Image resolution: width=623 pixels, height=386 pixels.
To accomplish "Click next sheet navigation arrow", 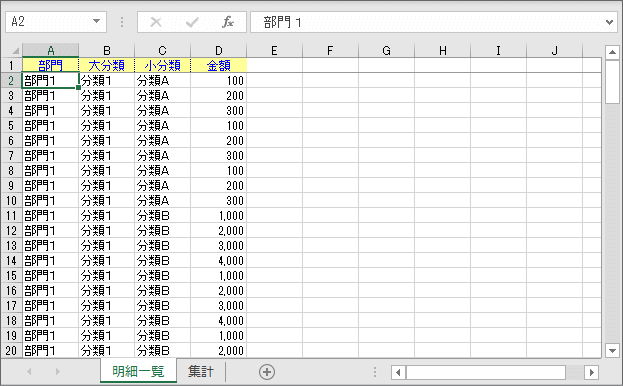I will pyautogui.click(x=58, y=372).
